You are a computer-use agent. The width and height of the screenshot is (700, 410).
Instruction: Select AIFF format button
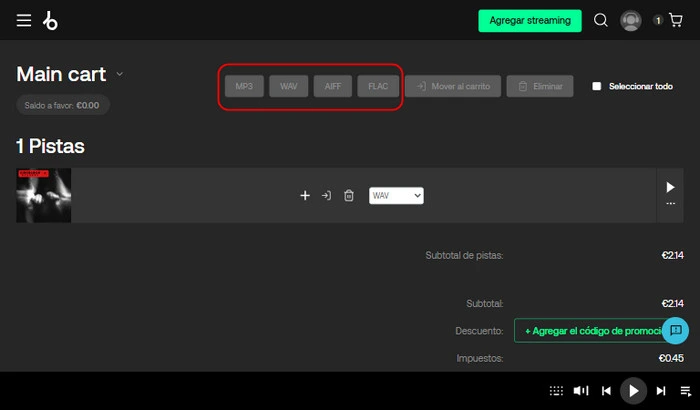coord(333,86)
